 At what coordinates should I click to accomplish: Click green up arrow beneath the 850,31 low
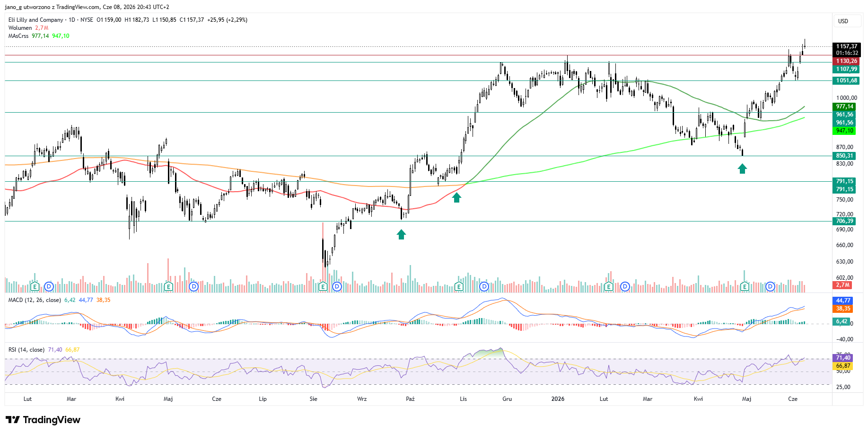[x=742, y=168]
